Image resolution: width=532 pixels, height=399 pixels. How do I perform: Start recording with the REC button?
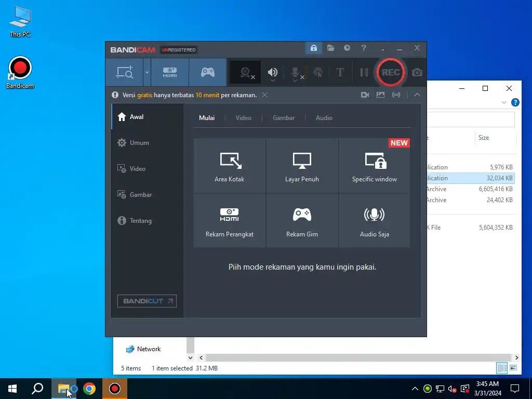[x=391, y=72]
